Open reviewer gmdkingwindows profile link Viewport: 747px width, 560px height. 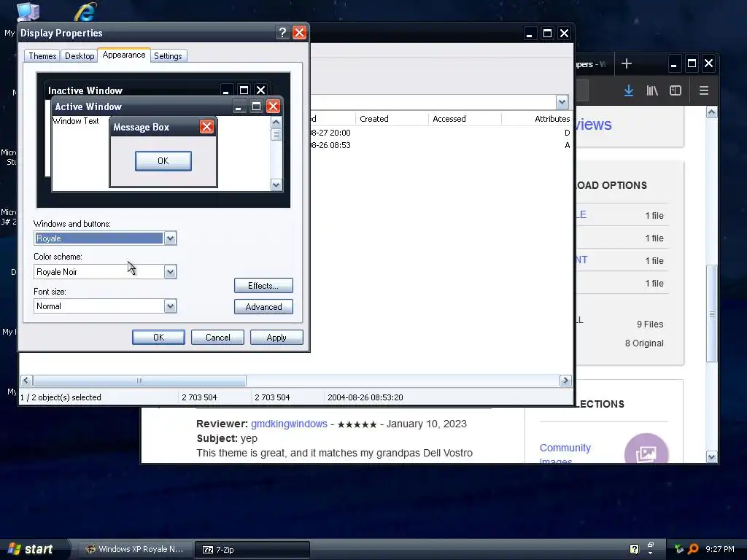[289, 424]
